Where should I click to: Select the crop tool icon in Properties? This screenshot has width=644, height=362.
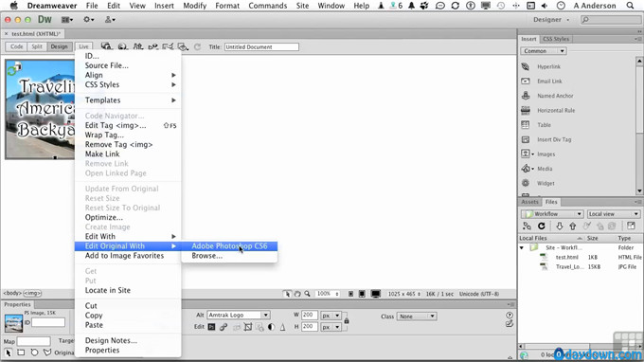248,327
